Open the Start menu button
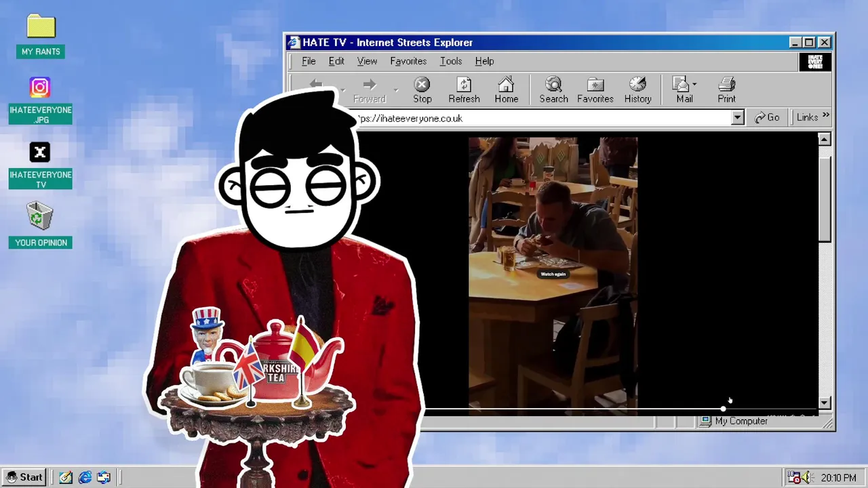The image size is (868, 488). pyautogui.click(x=24, y=477)
